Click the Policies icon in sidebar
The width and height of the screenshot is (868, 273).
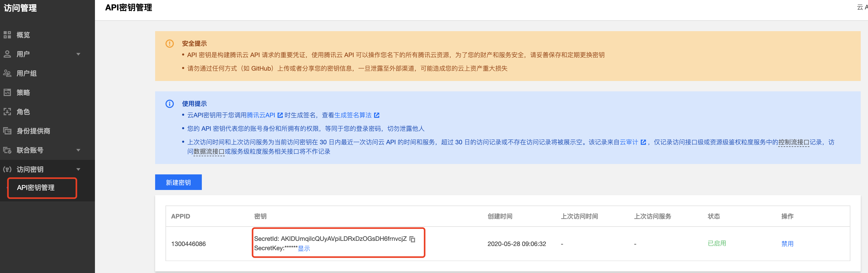tap(7, 92)
